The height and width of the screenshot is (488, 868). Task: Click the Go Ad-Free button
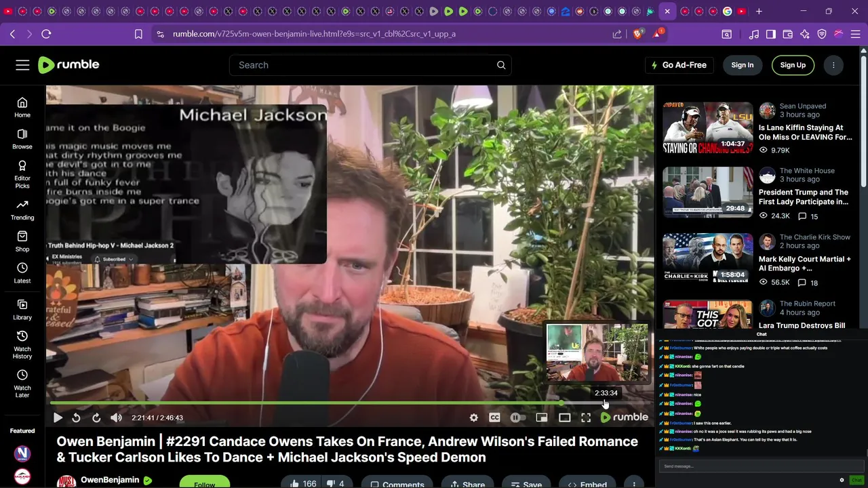pos(679,65)
